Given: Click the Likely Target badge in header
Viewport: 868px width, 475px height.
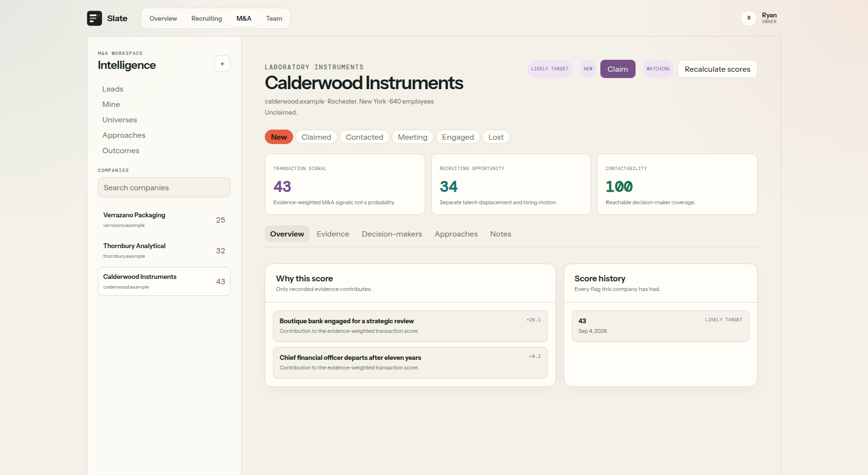Looking at the screenshot, I should pyautogui.click(x=550, y=69).
